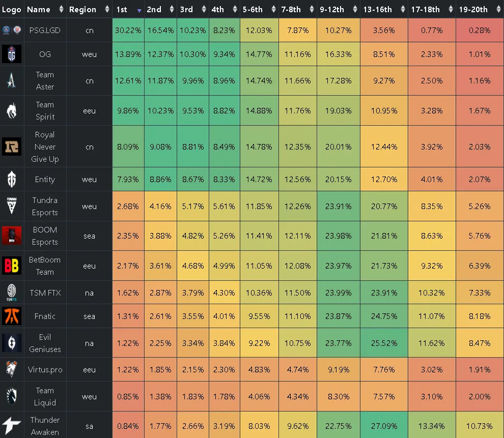This screenshot has width=504, height=438.
Task: Click the Team Spirit dragon logo
Action: pos(12,110)
